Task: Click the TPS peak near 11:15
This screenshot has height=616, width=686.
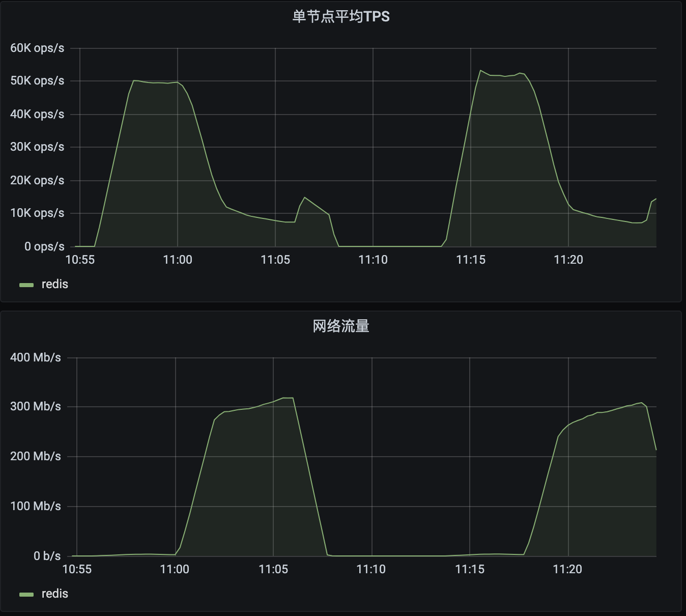Action: 480,71
